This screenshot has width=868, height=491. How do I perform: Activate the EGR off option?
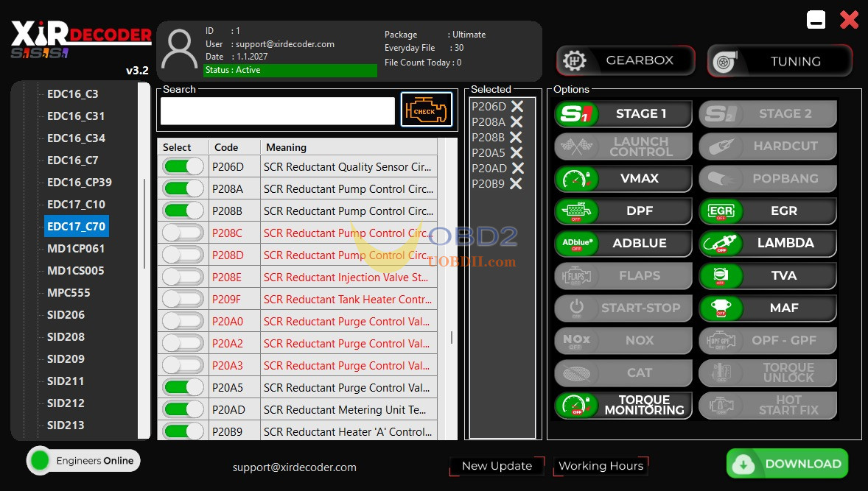[x=767, y=211]
